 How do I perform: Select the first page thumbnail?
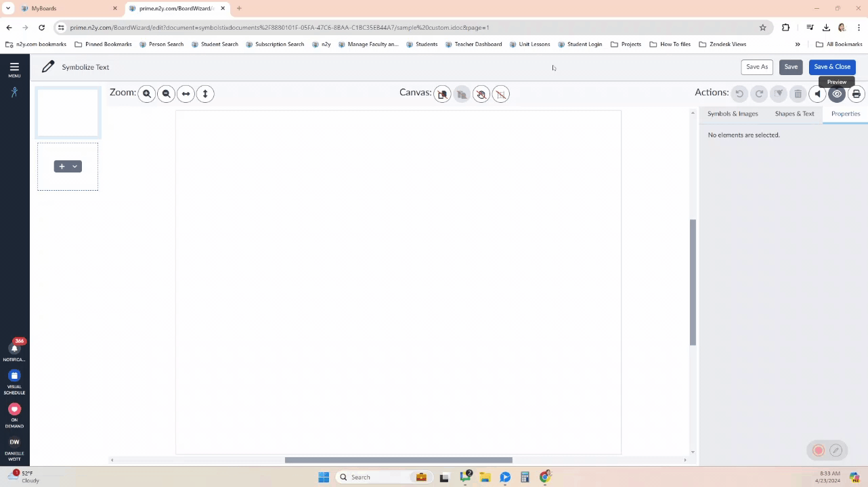68,112
